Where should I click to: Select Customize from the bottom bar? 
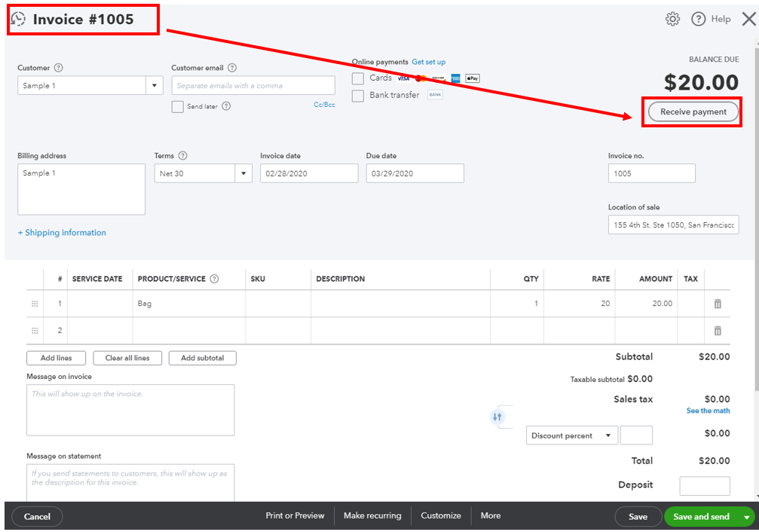pyautogui.click(x=441, y=516)
